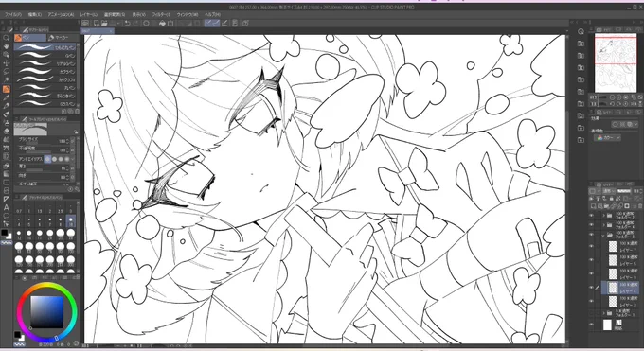Select the Fill bucket tool
644x351 pixels.
[x=7, y=165]
